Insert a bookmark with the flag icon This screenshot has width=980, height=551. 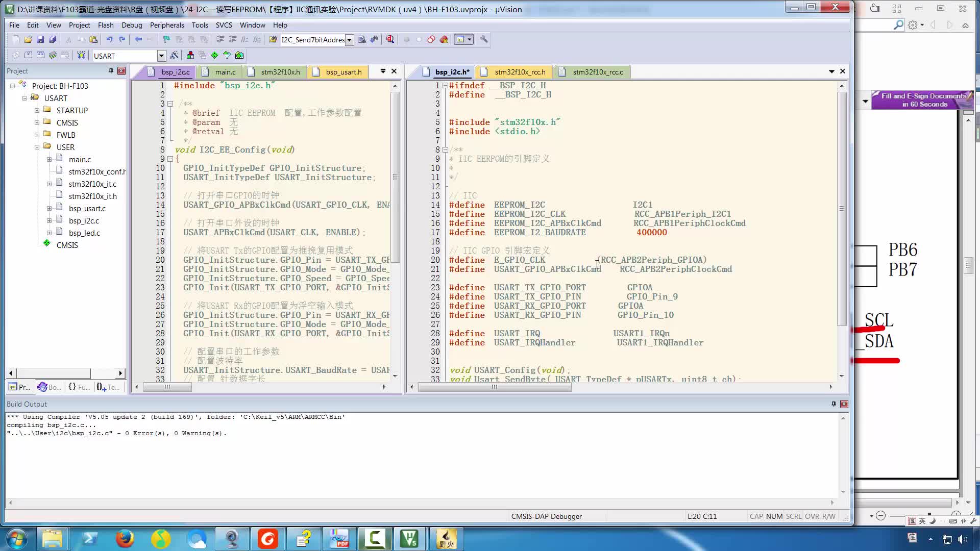click(x=166, y=39)
